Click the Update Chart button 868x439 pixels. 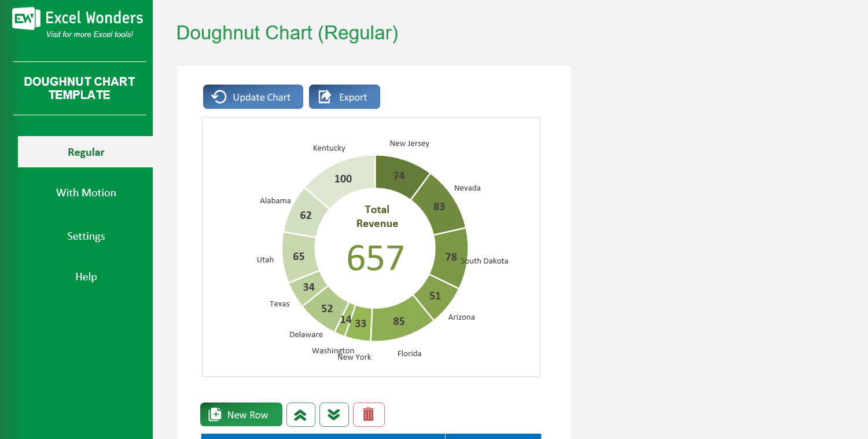click(x=253, y=96)
